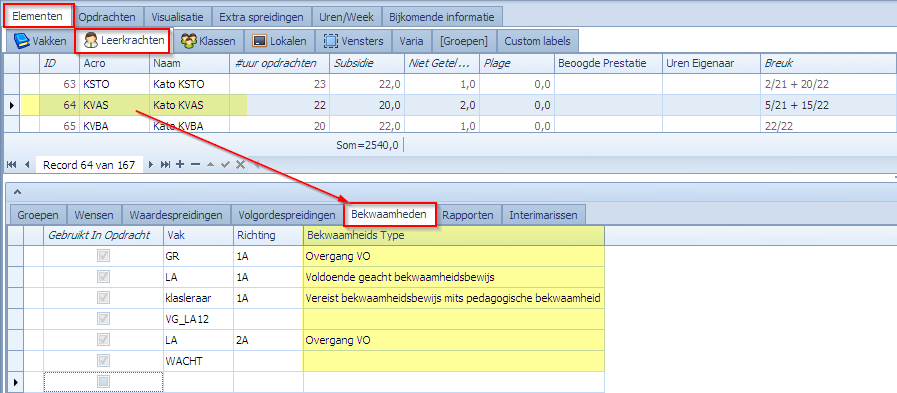Viewport: 897px width, 393px height.
Task: Sort by Naam column header
Action: point(189,63)
